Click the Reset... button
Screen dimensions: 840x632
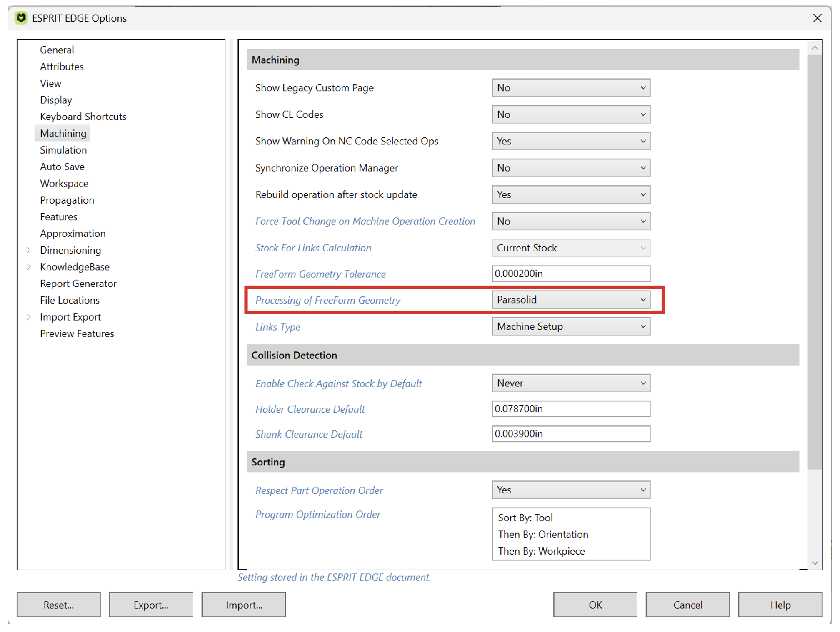point(59,605)
